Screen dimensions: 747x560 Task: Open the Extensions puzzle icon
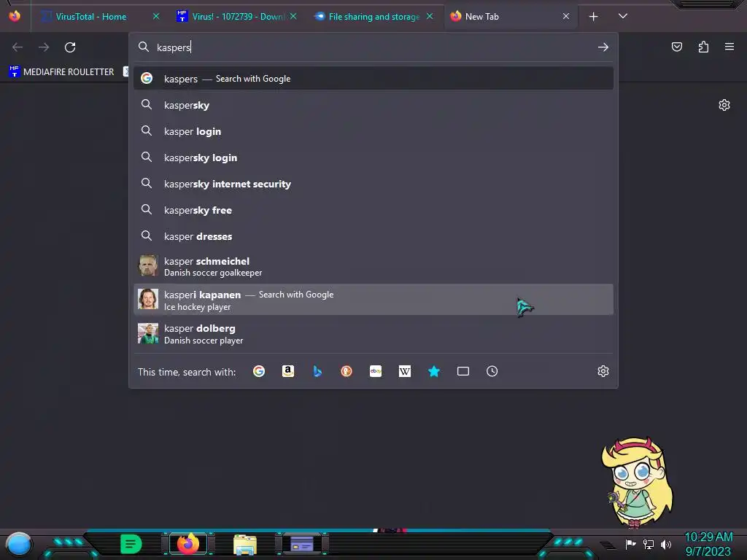[703, 47]
